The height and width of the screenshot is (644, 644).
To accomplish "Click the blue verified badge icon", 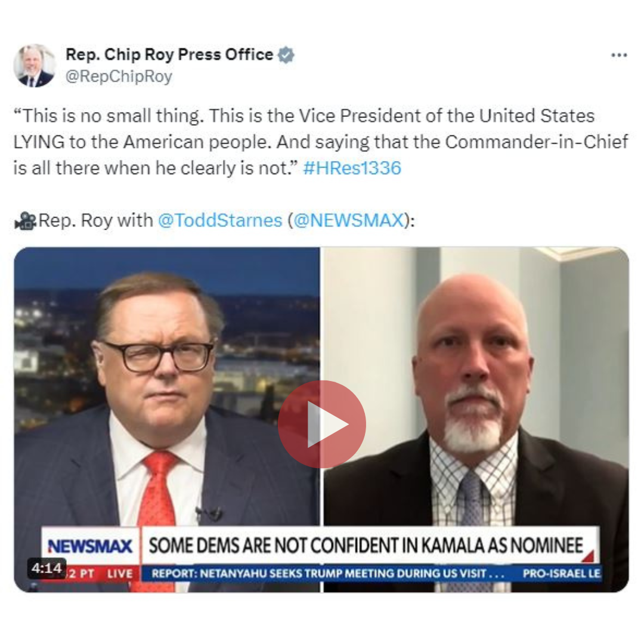I will point(286,55).
